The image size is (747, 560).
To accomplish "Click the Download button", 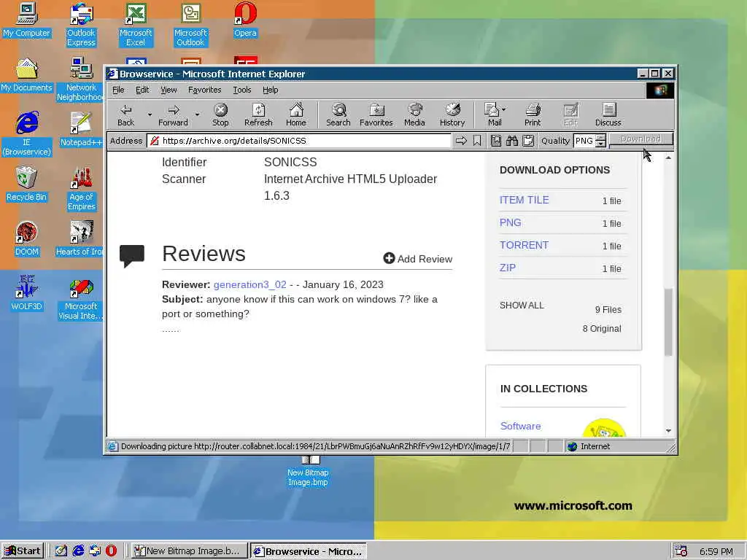I will 640,139.
